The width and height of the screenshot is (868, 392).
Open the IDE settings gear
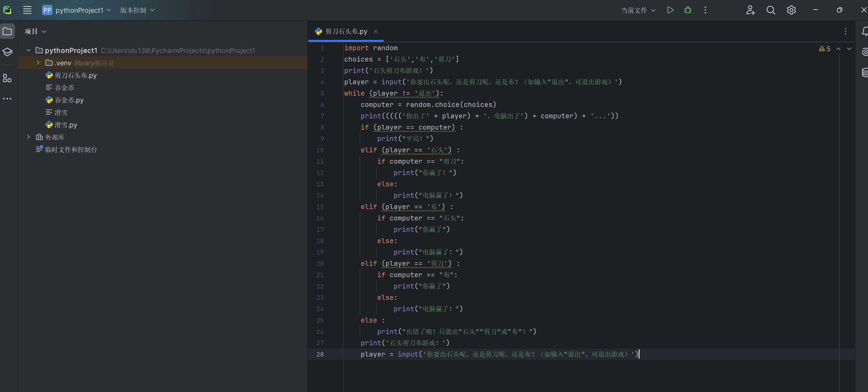click(791, 10)
